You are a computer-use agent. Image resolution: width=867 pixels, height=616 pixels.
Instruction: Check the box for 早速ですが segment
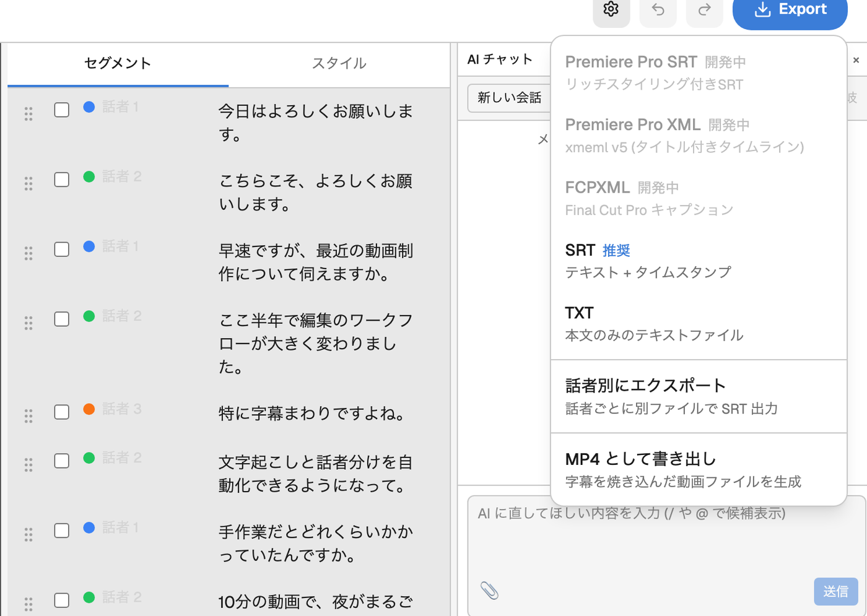point(61,249)
